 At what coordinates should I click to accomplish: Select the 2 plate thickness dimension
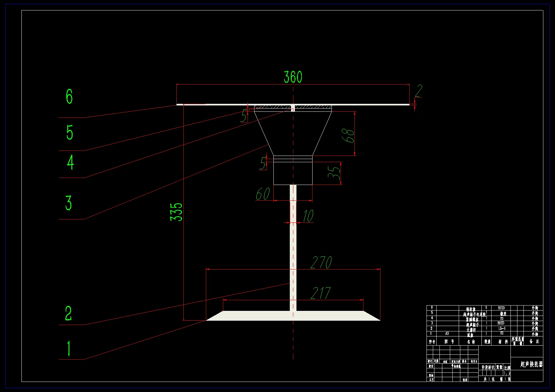(x=419, y=91)
